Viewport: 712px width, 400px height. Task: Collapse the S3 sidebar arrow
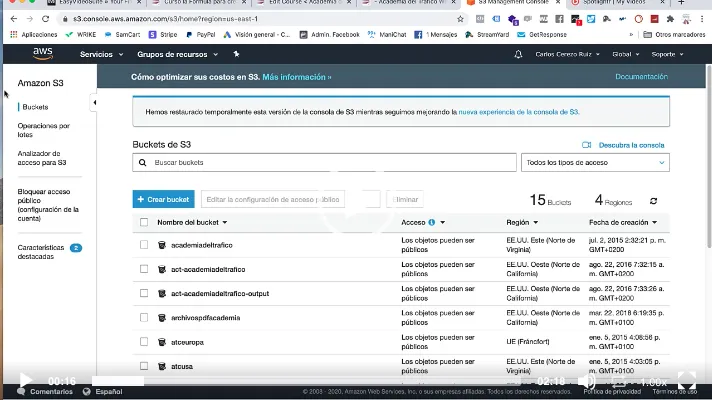(x=94, y=103)
